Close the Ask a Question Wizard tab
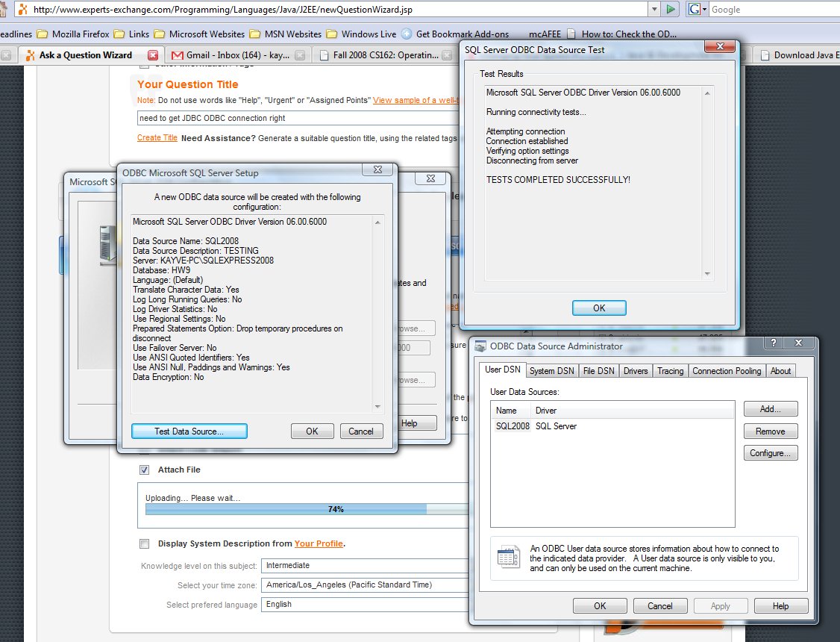 (x=153, y=54)
